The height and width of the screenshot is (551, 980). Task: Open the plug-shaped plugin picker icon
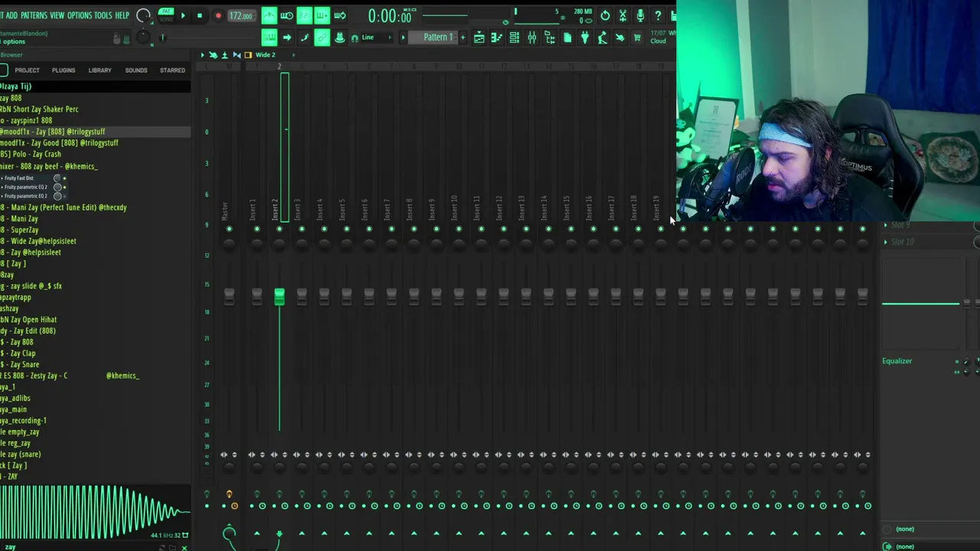585,37
